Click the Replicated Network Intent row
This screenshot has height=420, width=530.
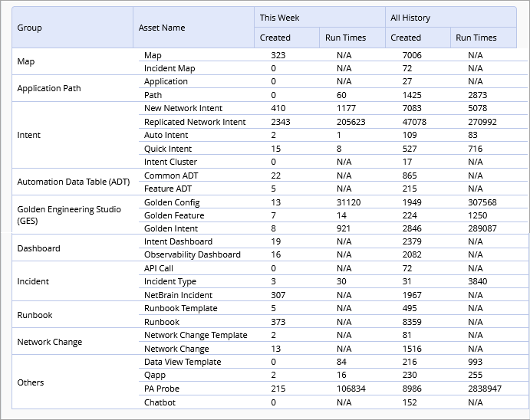tap(195, 122)
